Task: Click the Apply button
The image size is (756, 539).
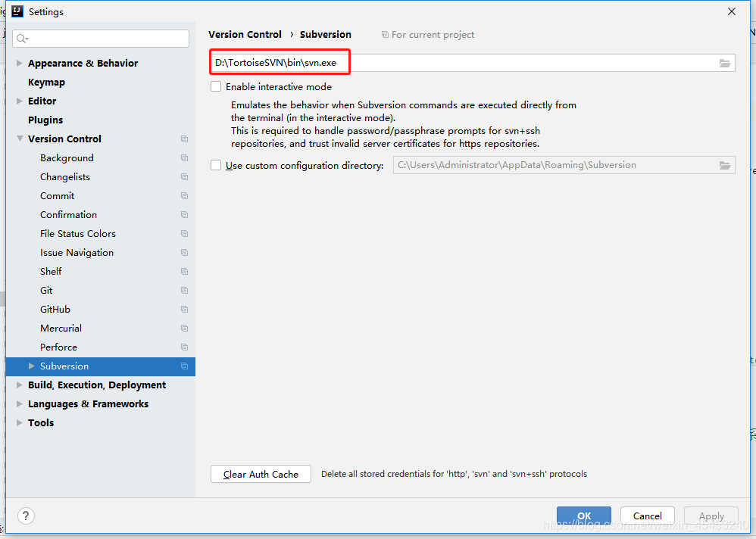Action: [711, 516]
